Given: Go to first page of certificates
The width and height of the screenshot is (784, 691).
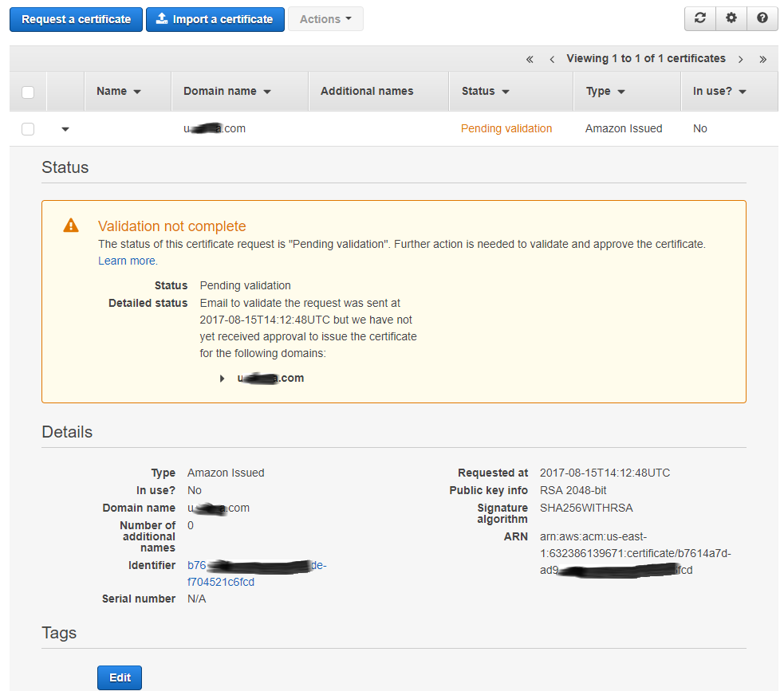Looking at the screenshot, I should coord(530,59).
